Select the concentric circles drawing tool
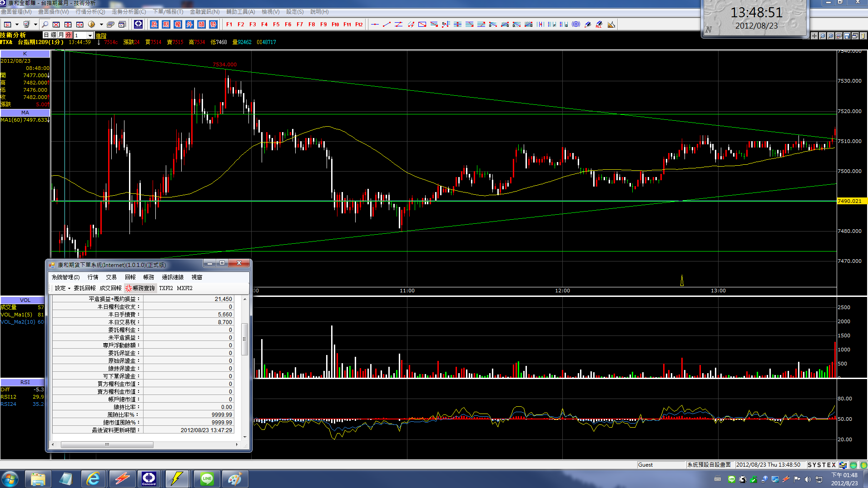This screenshot has height=488, width=868. [x=576, y=25]
